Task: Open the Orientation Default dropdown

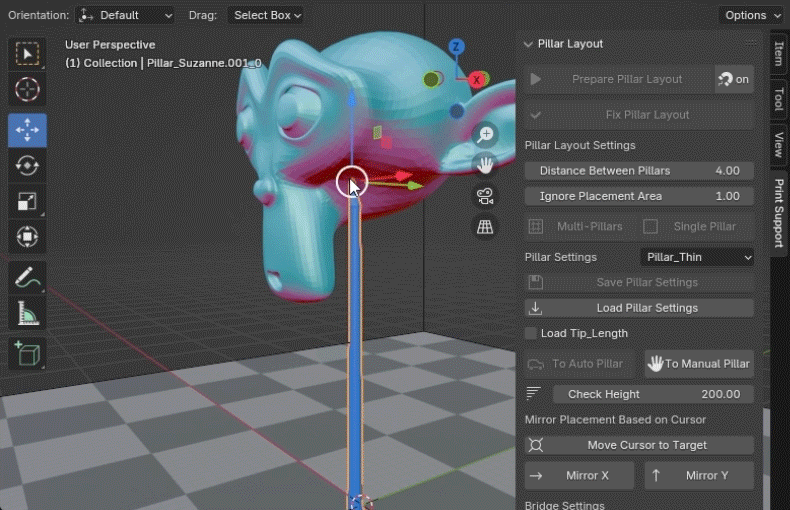Action: click(125, 15)
